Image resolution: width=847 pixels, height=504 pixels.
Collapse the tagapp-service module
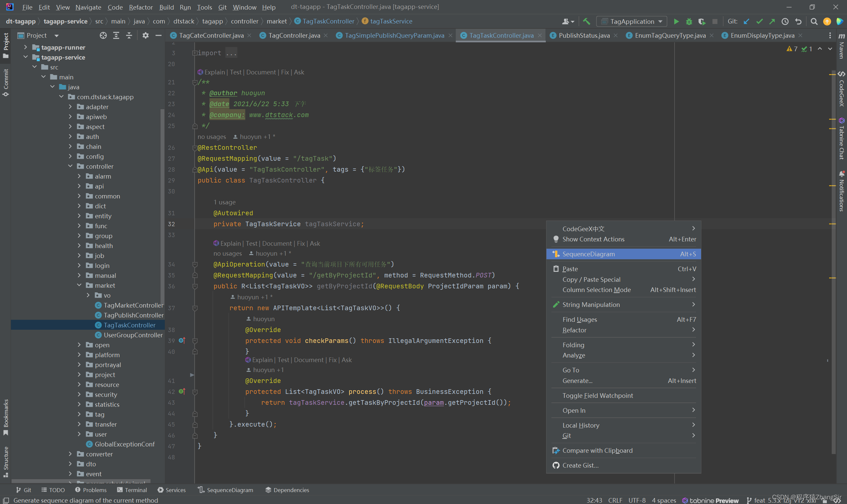point(25,57)
